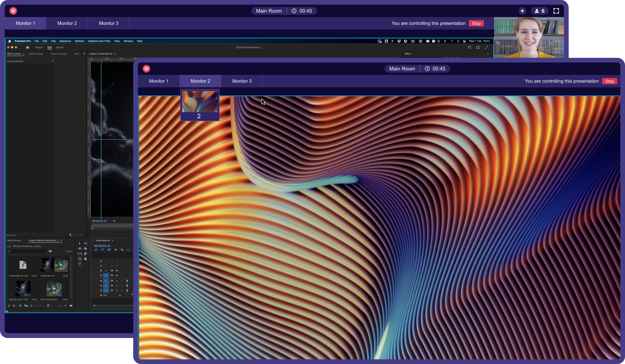Open Spotlight search in macOS menu bar
This screenshot has width=625, height=364.
[458, 41]
